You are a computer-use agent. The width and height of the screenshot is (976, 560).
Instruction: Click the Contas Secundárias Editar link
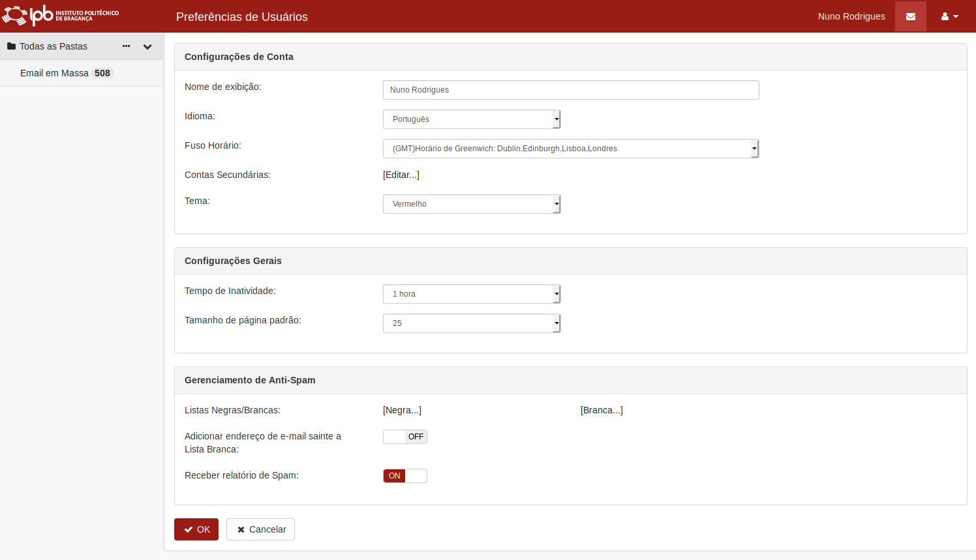click(x=401, y=175)
